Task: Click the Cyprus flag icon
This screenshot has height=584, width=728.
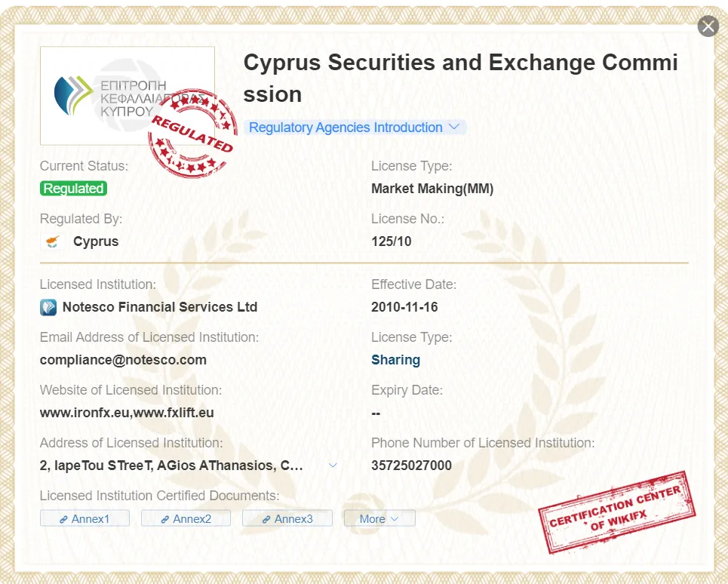Action: click(x=53, y=241)
